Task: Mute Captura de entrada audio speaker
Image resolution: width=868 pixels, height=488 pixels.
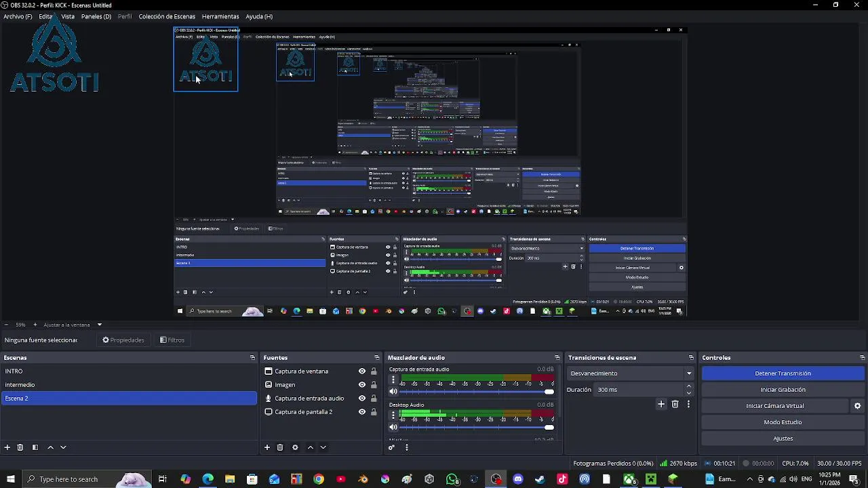Action: click(x=393, y=392)
